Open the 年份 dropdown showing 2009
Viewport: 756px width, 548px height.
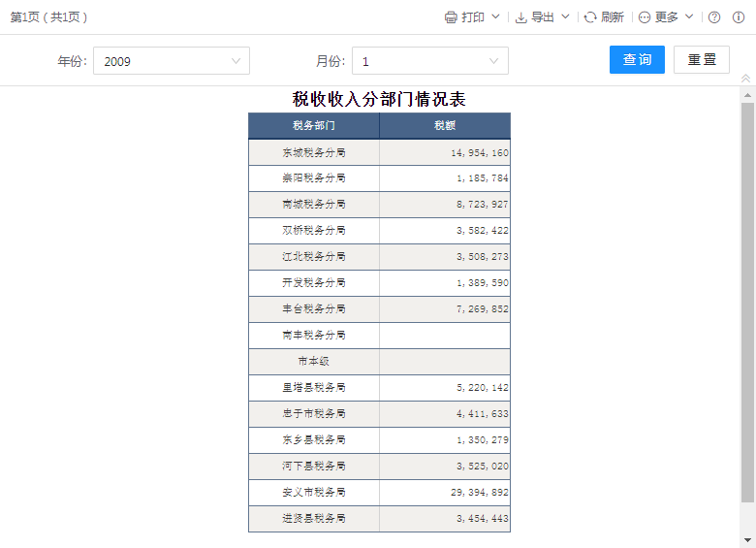pos(172,61)
